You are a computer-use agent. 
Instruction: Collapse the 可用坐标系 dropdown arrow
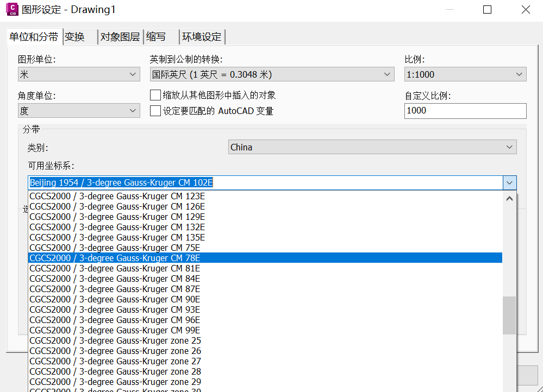[x=509, y=182]
